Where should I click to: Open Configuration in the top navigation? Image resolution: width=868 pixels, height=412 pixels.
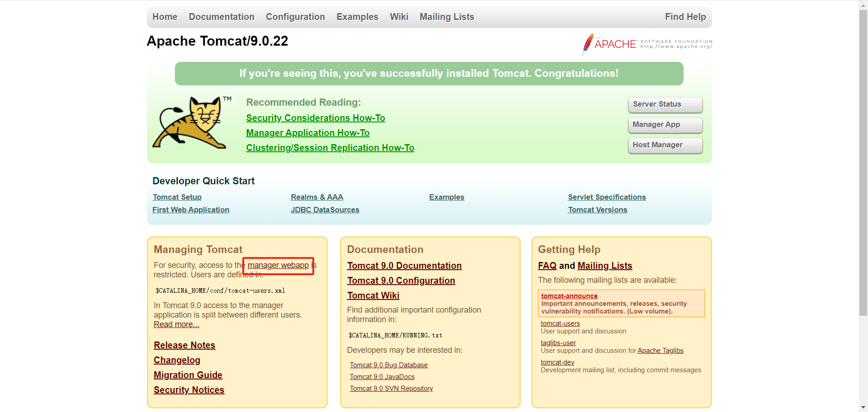tap(295, 17)
